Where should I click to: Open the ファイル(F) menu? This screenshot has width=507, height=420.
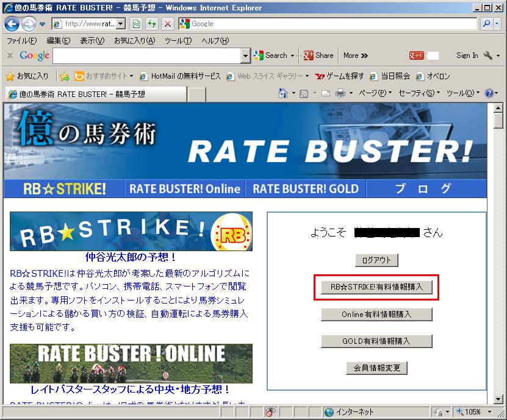pos(22,40)
